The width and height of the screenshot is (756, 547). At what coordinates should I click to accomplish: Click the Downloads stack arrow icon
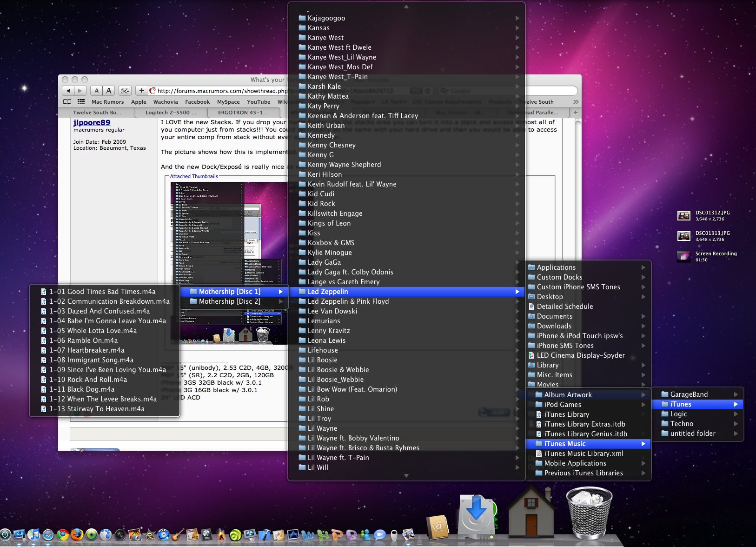tap(476, 515)
